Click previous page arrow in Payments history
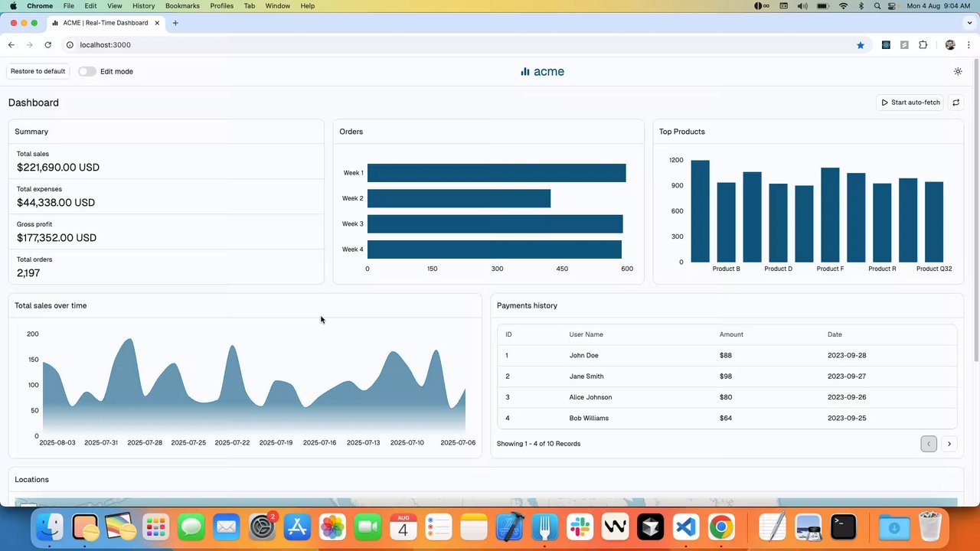Screen dimensions: 980x551 pyautogui.click(x=929, y=444)
